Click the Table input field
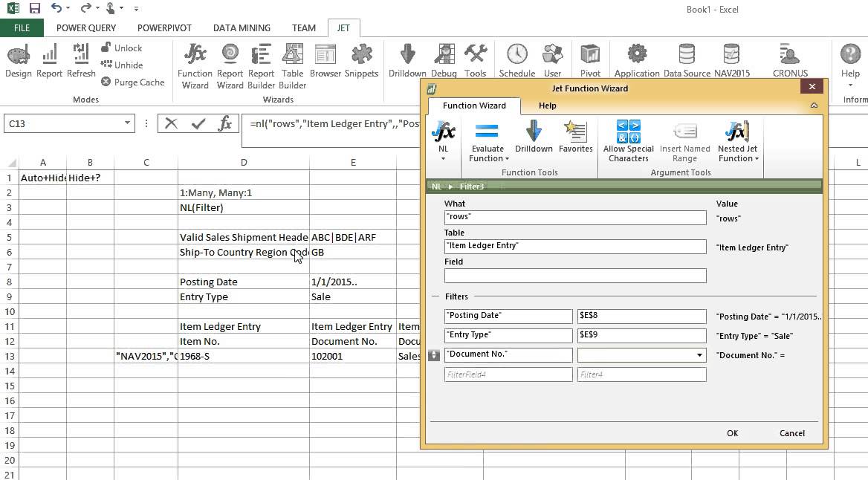Image resolution: width=868 pixels, height=480 pixels. click(575, 247)
